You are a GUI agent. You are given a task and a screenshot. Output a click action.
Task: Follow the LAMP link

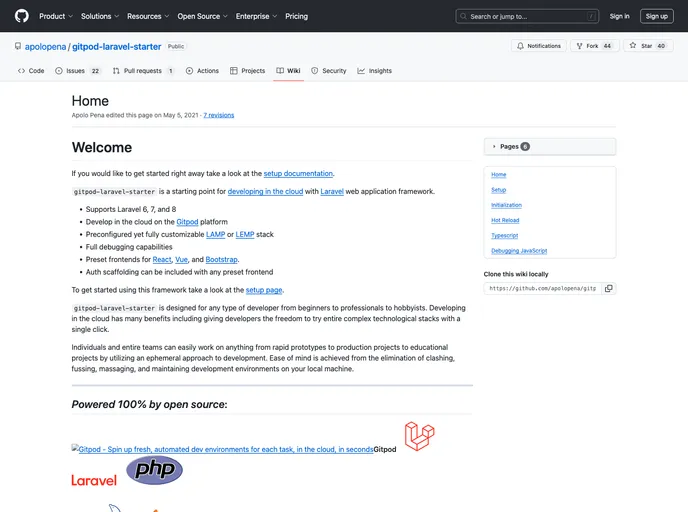click(215, 235)
